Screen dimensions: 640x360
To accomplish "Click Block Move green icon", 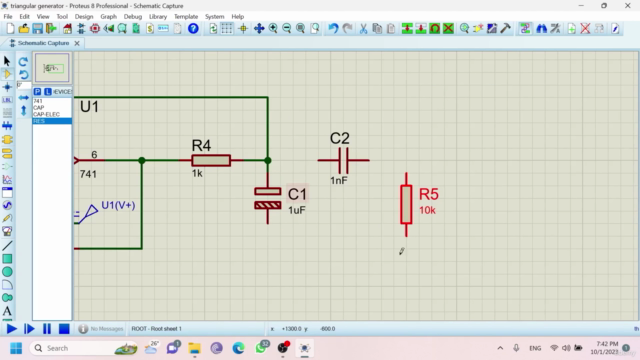I will pyautogui.click(x=421, y=28).
